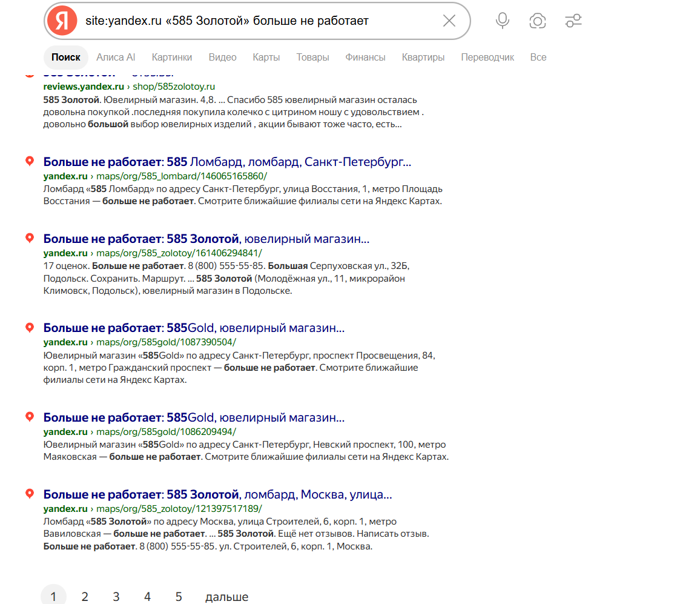The image size is (700, 604).
Task: Open result 585 Золотой, ломбард, Москва title
Action: pyautogui.click(x=217, y=494)
